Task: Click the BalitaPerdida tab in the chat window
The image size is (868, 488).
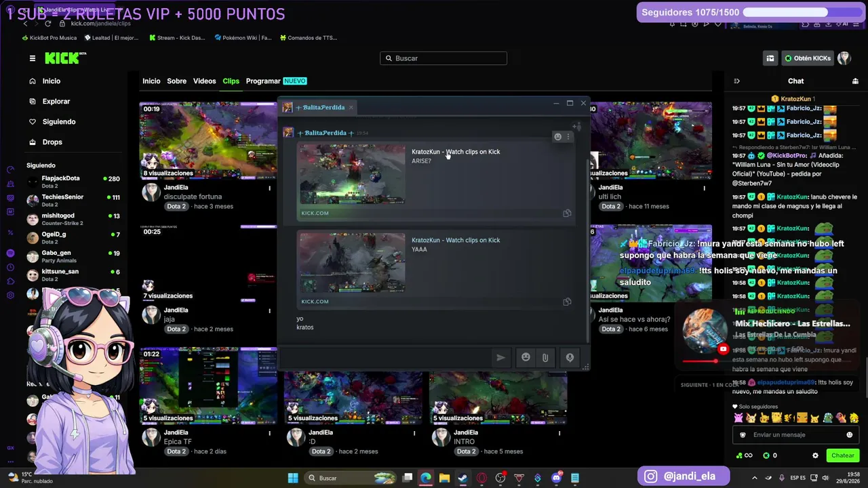Action: point(317,108)
